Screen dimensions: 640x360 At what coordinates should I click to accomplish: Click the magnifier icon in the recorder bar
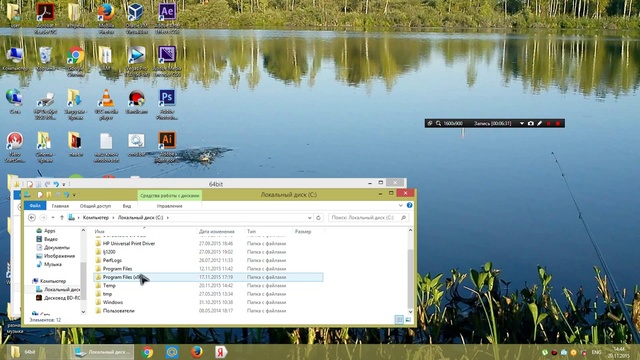pos(438,123)
